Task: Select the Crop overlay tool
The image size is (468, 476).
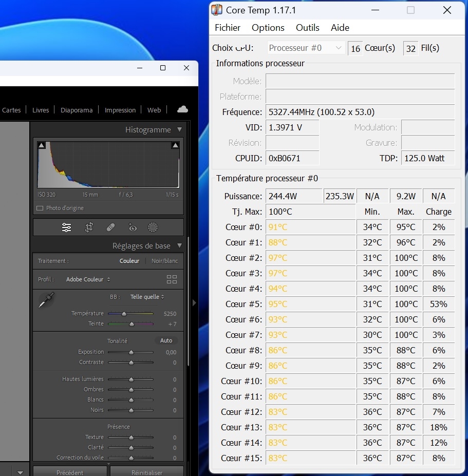Action: (x=89, y=227)
